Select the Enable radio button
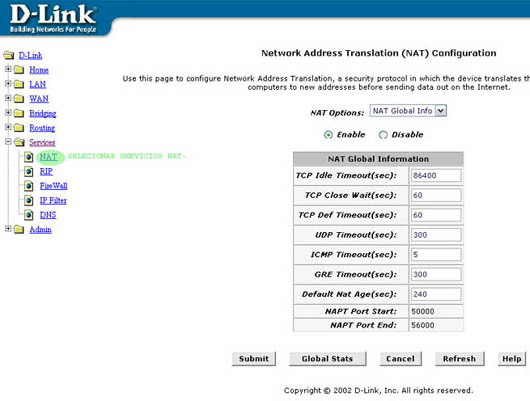Image resolution: width=530 pixels, height=401 pixels. (x=328, y=135)
